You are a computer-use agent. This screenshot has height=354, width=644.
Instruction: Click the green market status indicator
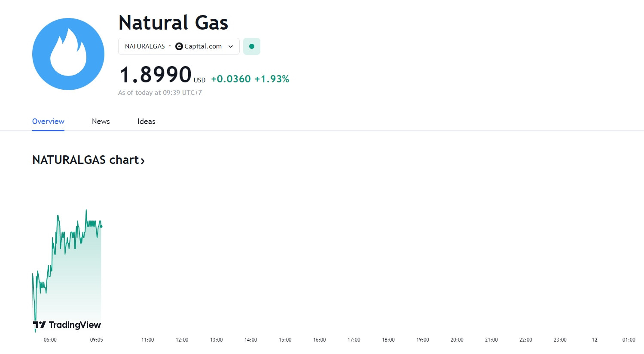(252, 46)
